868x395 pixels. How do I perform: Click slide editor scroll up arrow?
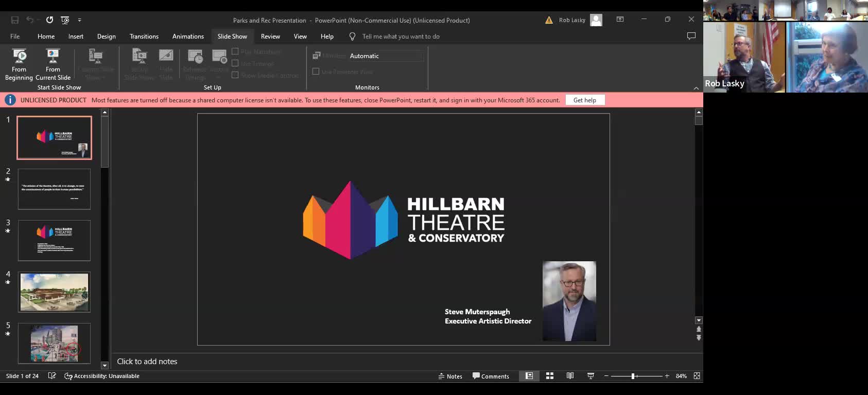[x=699, y=112]
